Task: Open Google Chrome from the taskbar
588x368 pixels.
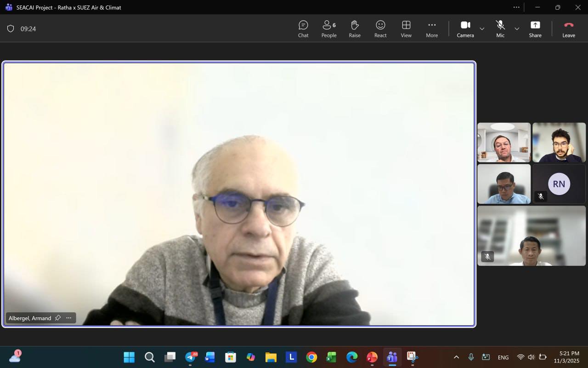Action: [311, 357]
